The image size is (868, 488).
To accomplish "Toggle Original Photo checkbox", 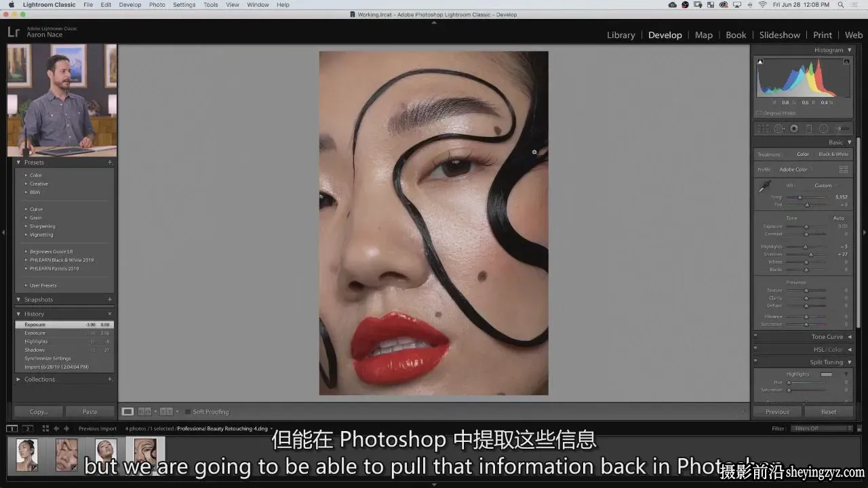I will point(758,113).
